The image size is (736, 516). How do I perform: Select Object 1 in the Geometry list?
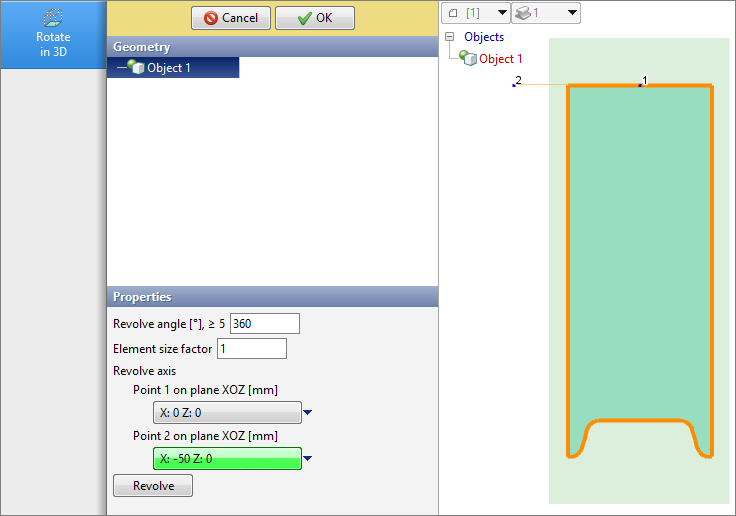168,68
